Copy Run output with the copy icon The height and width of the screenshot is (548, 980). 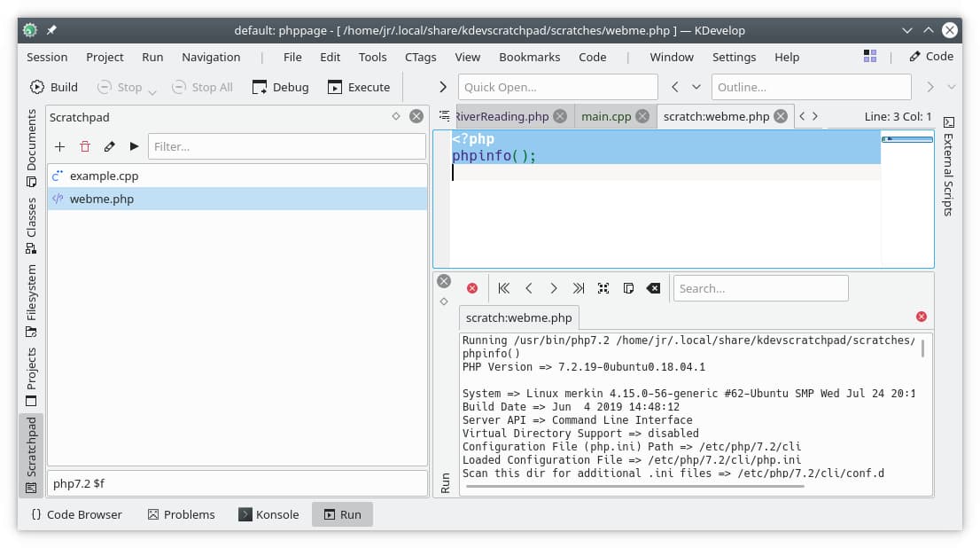628,288
